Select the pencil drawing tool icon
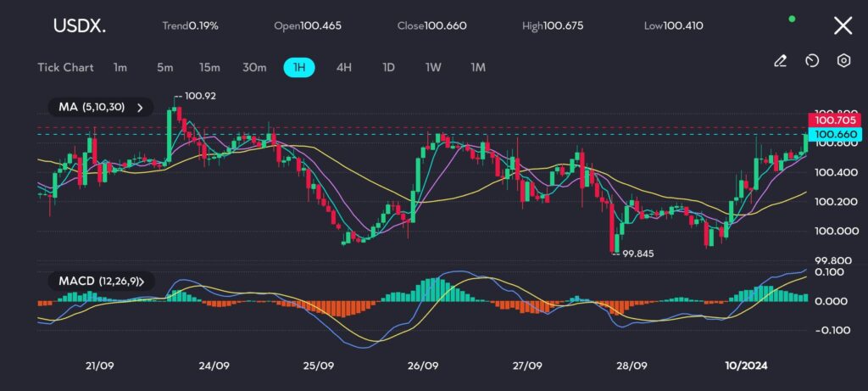This screenshot has width=868, height=391. tap(780, 61)
